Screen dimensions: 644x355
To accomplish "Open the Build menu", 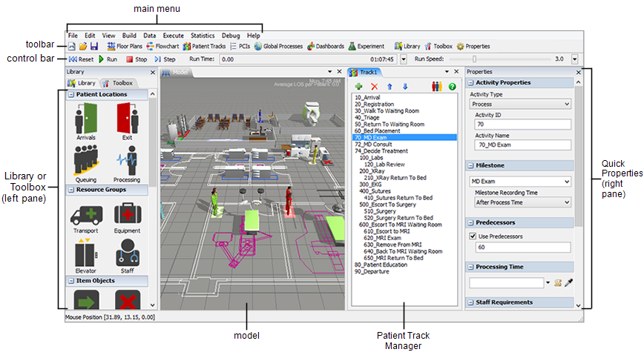I will [129, 36].
